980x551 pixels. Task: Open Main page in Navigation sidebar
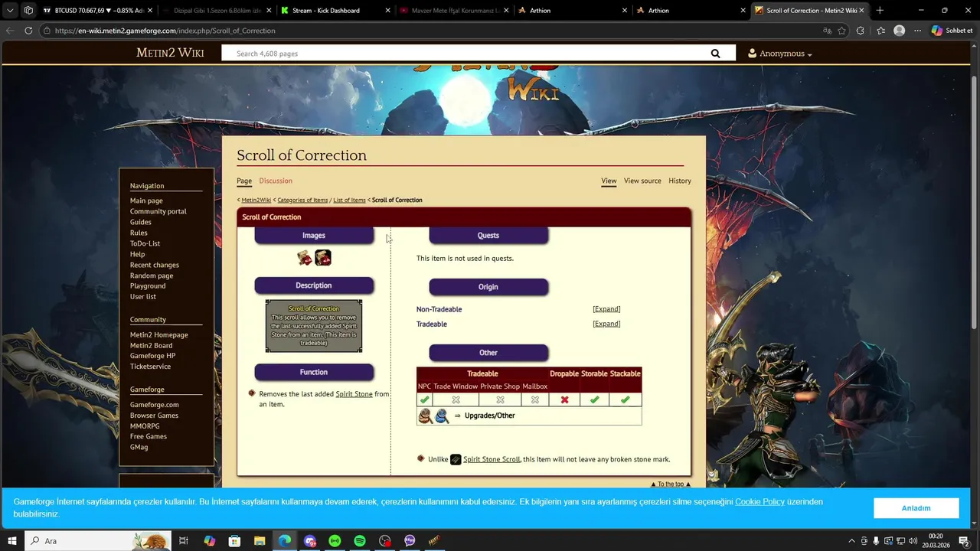click(146, 201)
